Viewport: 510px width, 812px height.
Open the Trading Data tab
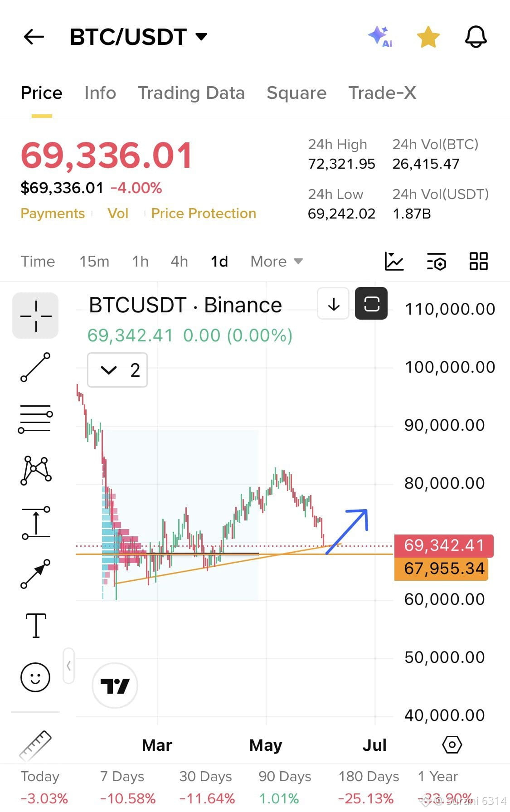(x=191, y=93)
